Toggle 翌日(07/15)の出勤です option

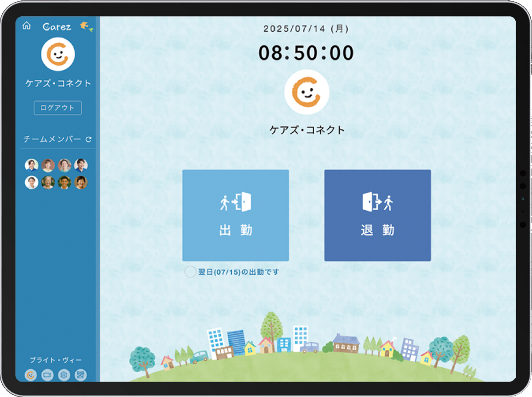190,272
